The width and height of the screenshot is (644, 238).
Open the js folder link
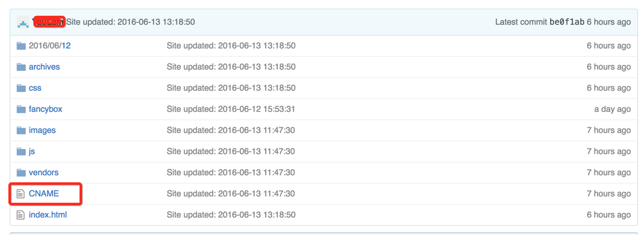click(x=32, y=152)
